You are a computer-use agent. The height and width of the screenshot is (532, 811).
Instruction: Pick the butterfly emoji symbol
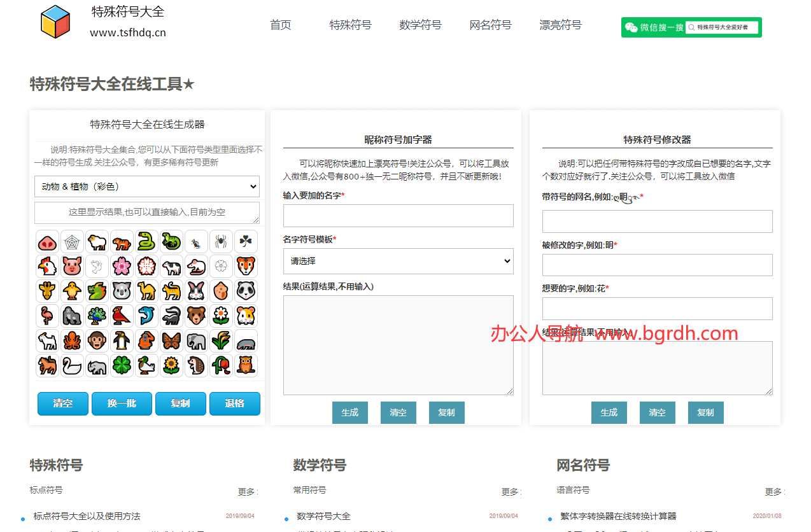171,340
